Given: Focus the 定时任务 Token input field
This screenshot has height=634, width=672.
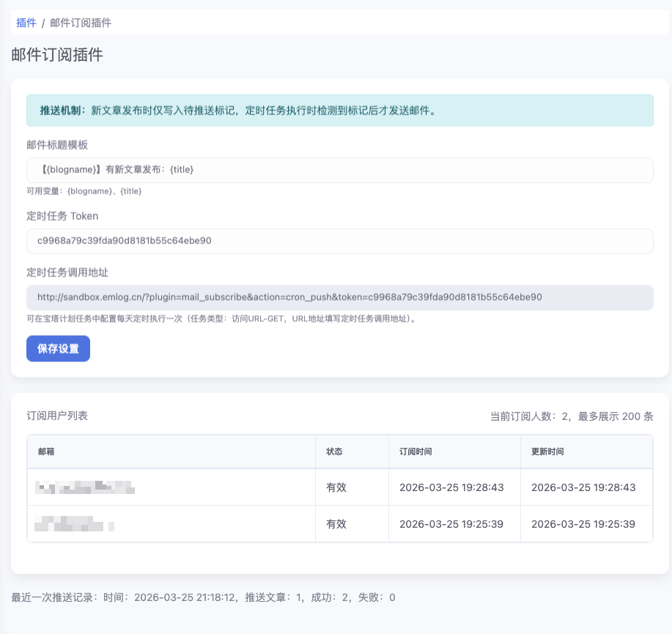Looking at the screenshot, I should point(340,241).
